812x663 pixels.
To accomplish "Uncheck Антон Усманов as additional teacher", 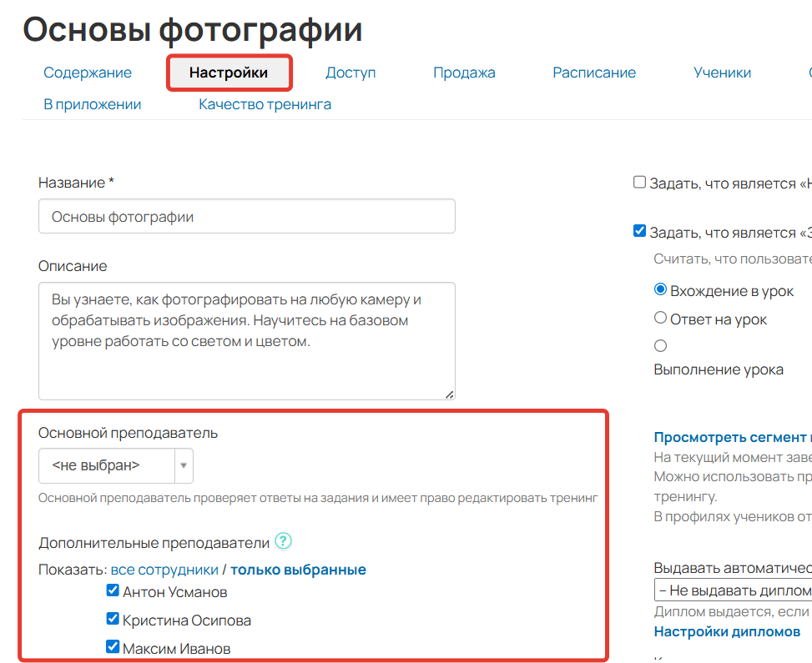I will point(111,591).
